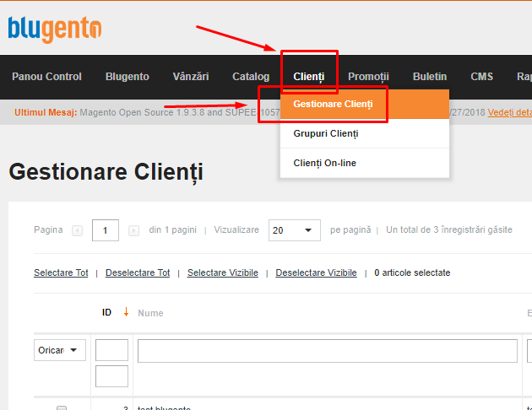
Task: Select Gestionare Clienți from dropdown
Action: [x=365, y=104]
